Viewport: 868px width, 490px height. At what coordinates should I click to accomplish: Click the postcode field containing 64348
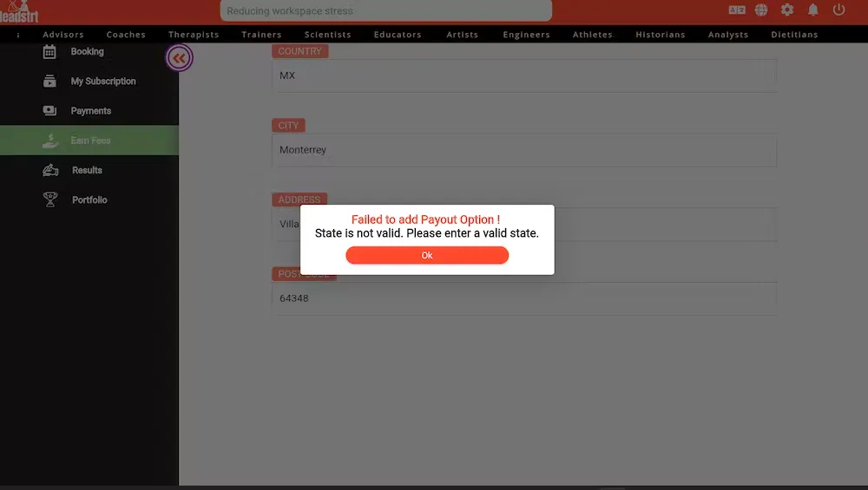[x=524, y=298]
